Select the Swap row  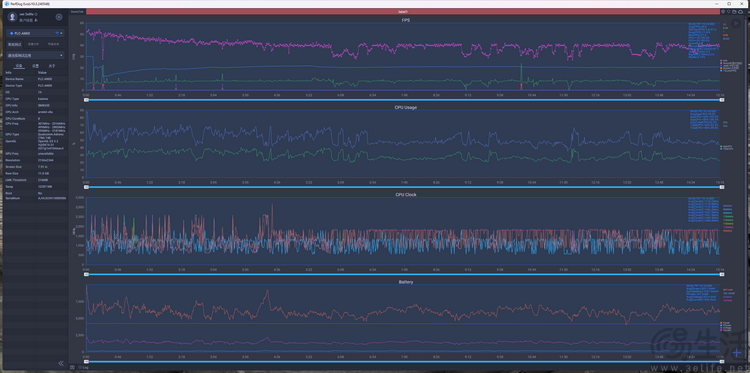tap(35, 186)
